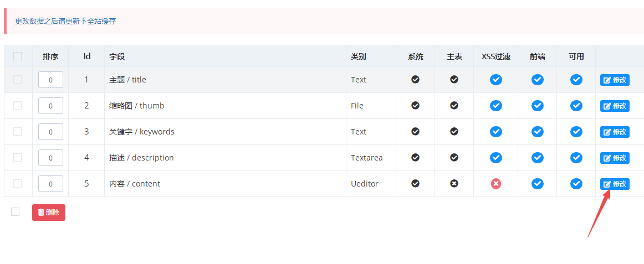This screenshot has height=264, width=644.
Task: Select checkbox for thumb field row
Action: coord(18,106)
